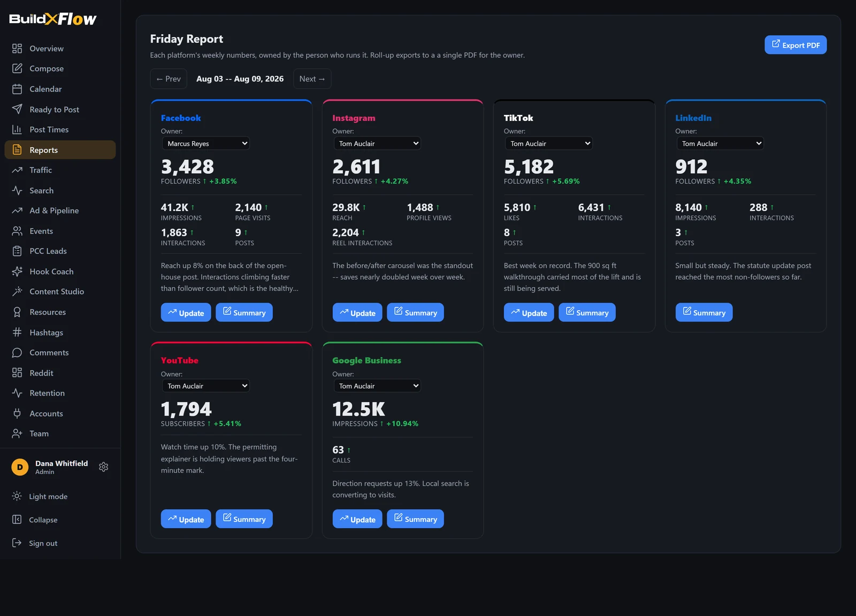856x616 pixels.
Task: Click the YouTube 1,794 subscribers count
Action: click(186, 409)
